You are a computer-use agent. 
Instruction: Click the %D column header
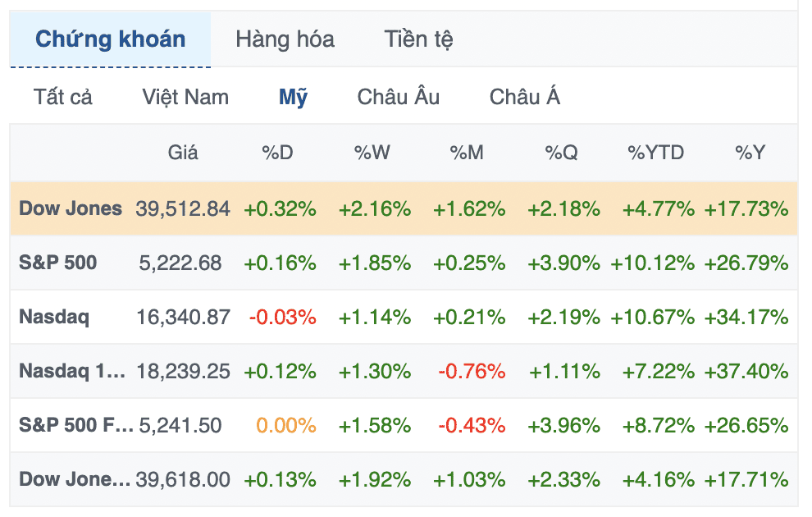pos(277,153)
